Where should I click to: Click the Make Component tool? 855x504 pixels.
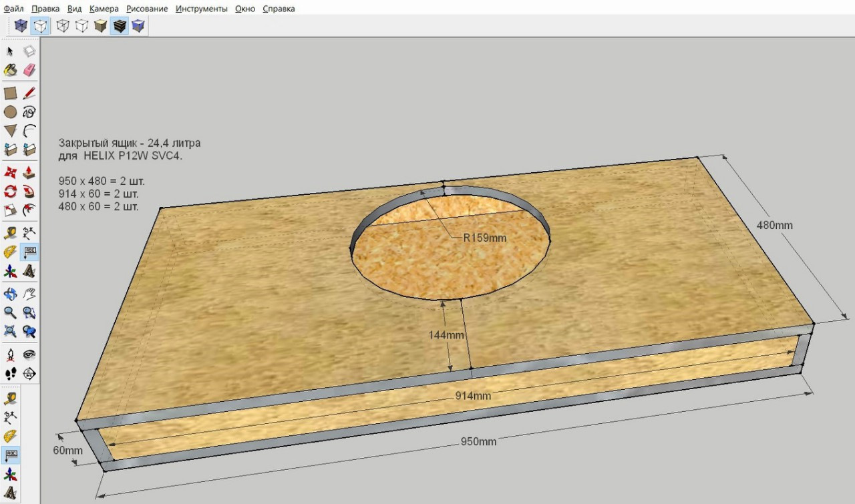(x=29, y=51)
